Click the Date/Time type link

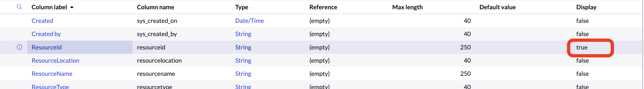point(249,21)
